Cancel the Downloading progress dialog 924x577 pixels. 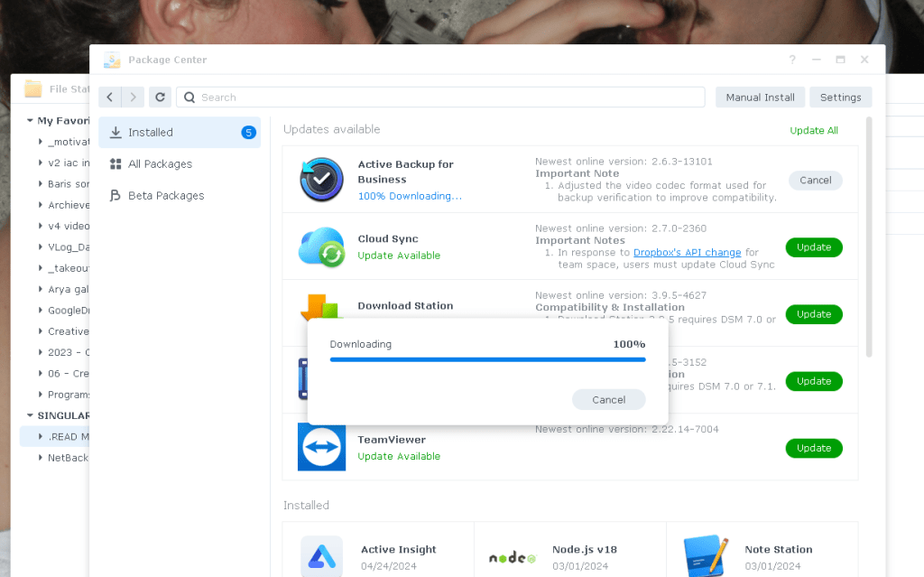pyautogui.click(x=609, y=399)
